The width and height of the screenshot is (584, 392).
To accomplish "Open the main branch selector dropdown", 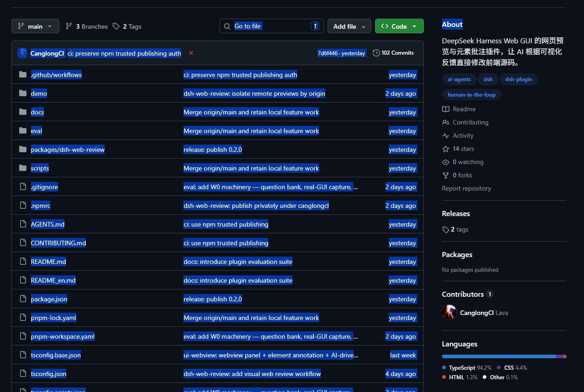I will [35, 26].
